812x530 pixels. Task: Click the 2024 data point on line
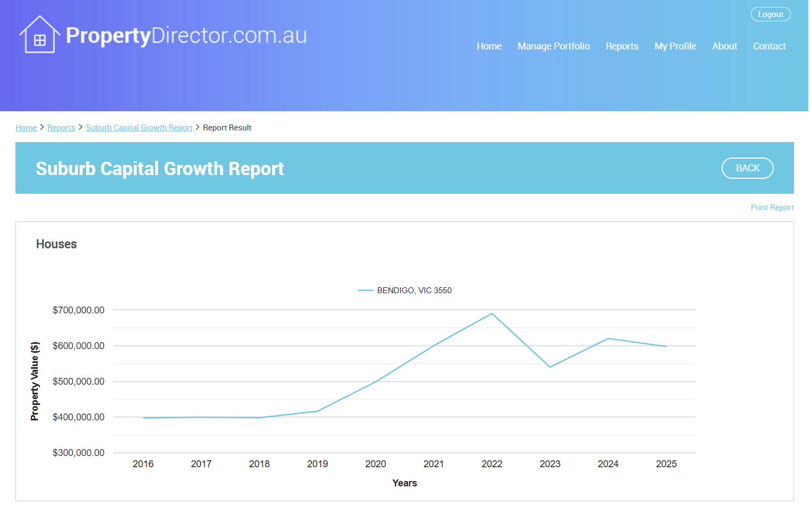click(608, 338)
